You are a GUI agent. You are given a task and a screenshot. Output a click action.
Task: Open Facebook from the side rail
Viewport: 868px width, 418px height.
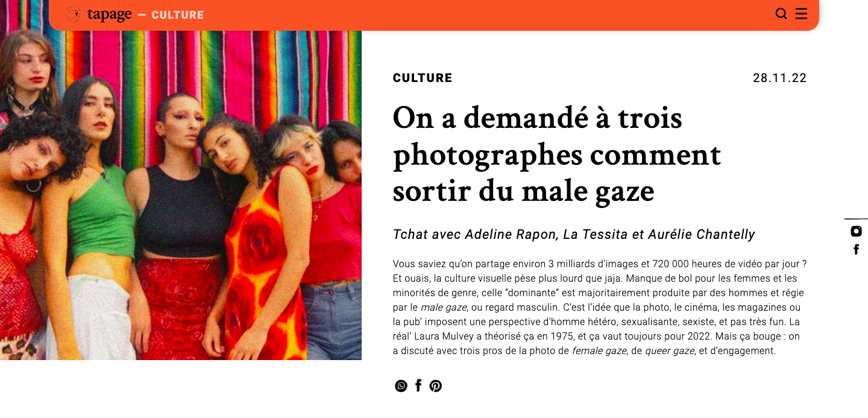click(856, 249)
